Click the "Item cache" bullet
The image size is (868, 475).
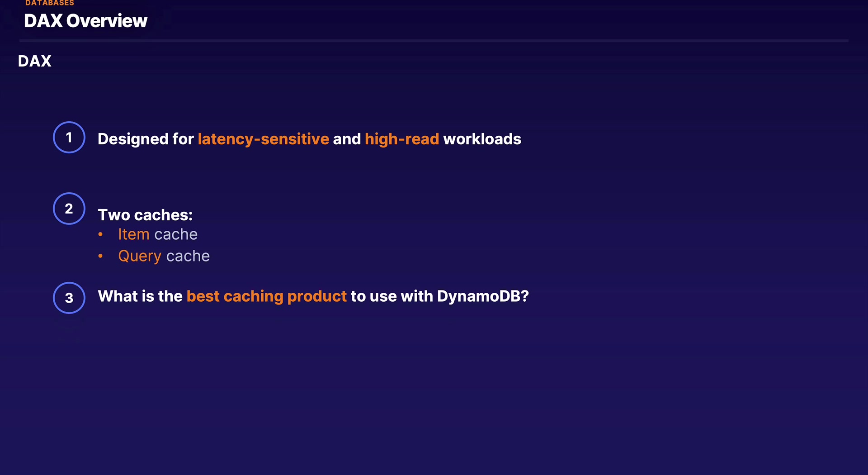pos(158,234)
